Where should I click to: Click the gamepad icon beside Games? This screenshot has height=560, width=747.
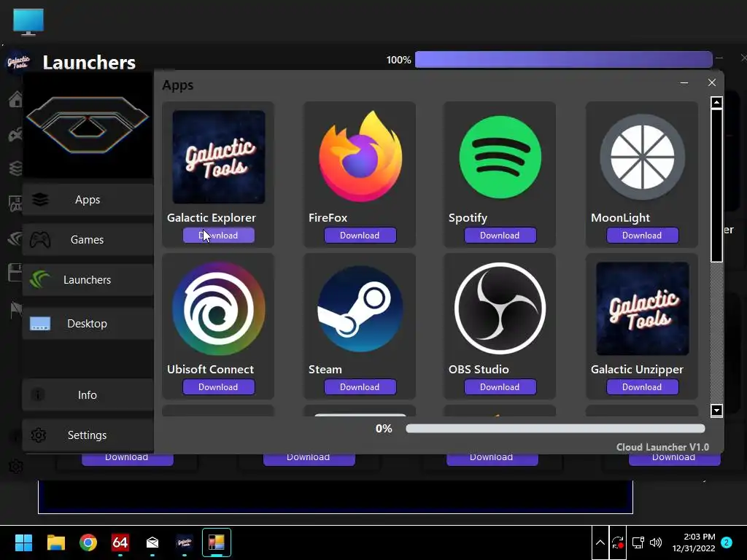pyautogui.click(x=40, y=239)
